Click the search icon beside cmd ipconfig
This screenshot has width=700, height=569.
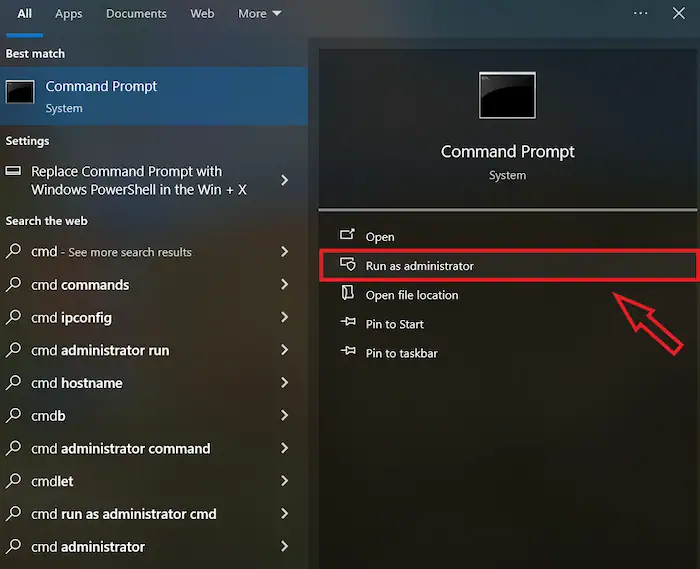[x=14, y=318]
